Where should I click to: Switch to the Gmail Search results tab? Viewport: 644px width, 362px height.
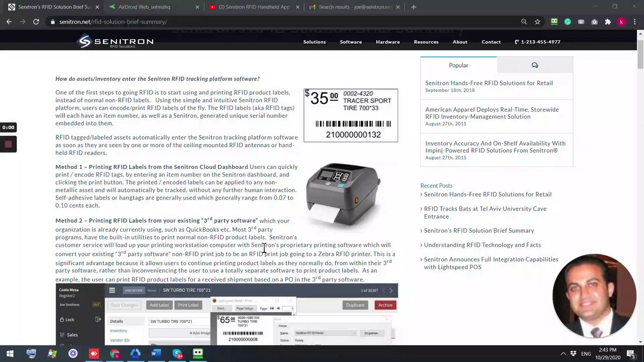pos(355,7)
